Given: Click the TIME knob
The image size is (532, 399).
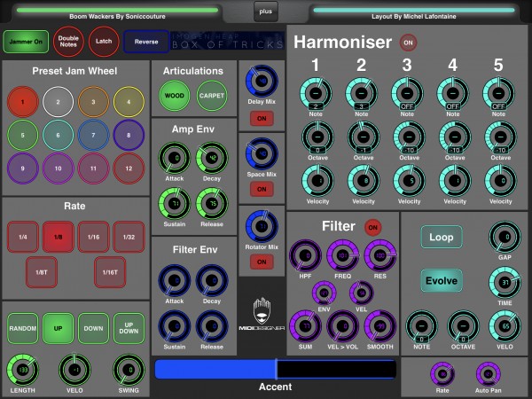Looking at the screenshot, I should 505,283.
